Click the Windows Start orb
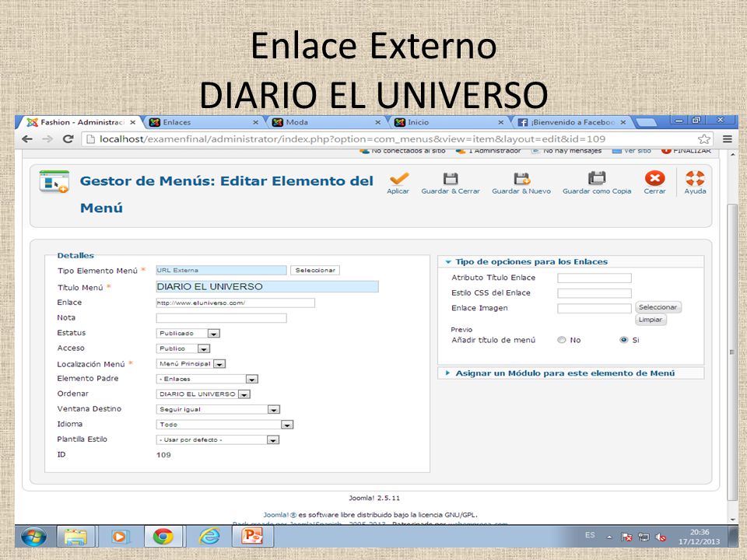The image size is (747, 560). tap(33, 537)
